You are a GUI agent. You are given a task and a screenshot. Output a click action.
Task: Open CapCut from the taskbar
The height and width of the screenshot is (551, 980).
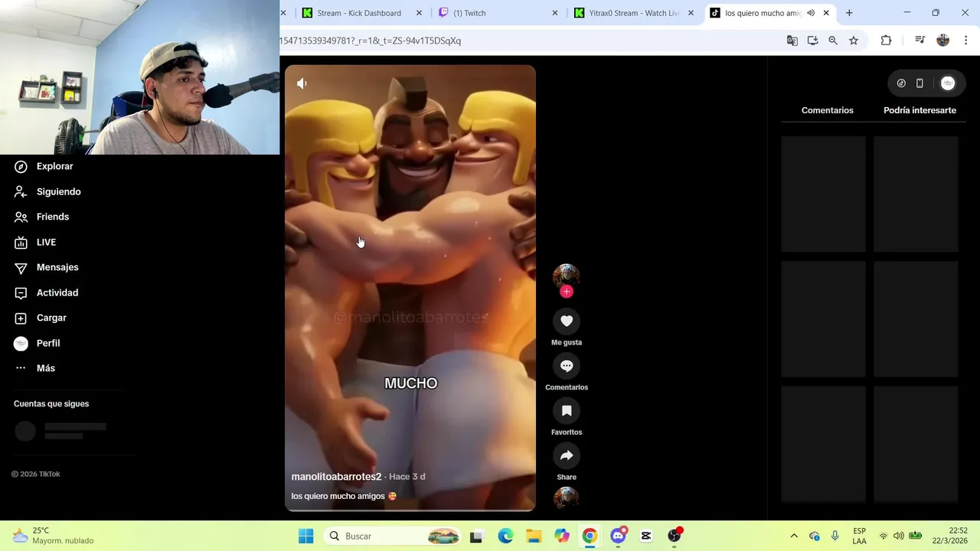(x=646, y=536)
